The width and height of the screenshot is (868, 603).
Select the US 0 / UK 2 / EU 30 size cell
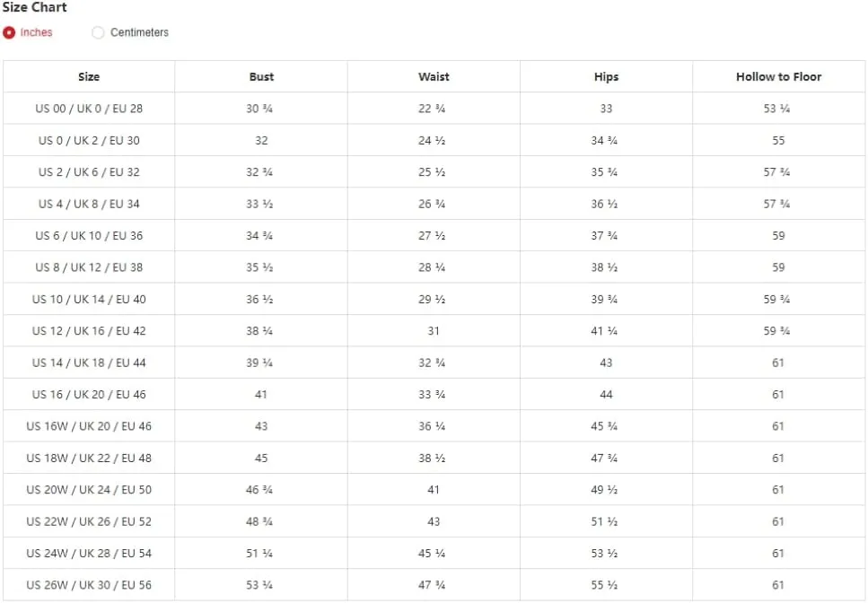(89, 141)
